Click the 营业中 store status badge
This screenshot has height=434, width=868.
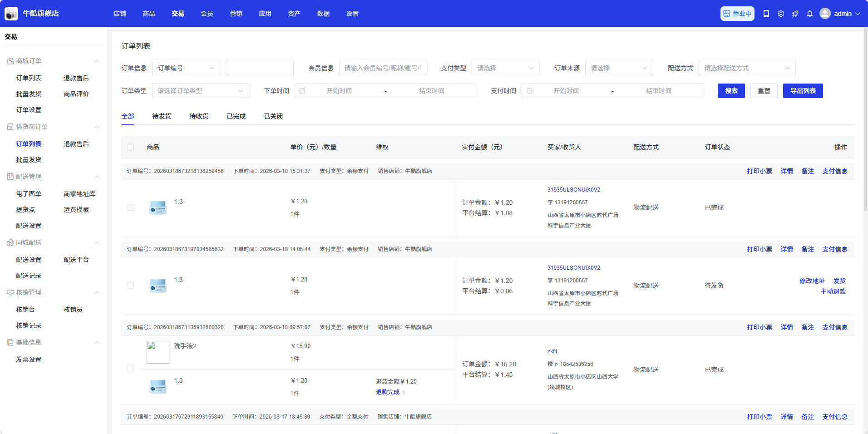coord(737,14)
